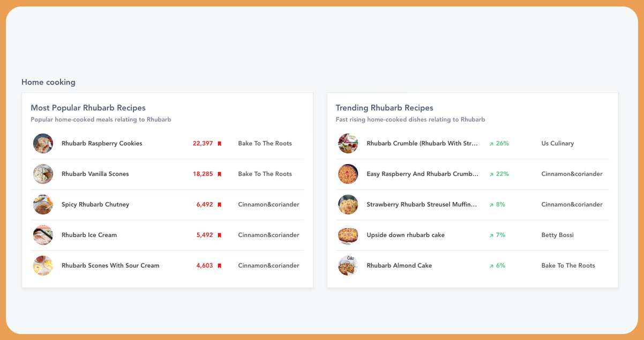Click bookmark icon beside 18,285 count
The image size is (644, 340).
pyautogui.click(x=219, y=174)
